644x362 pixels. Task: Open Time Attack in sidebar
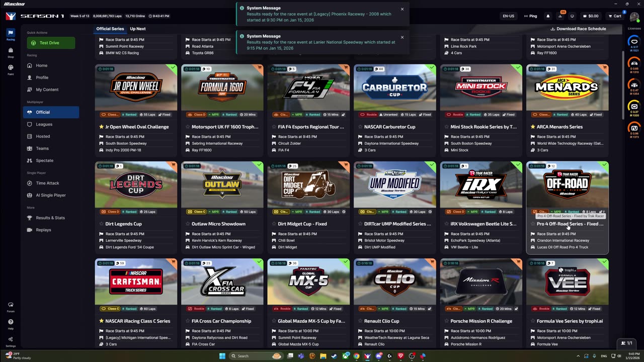coord(51,183)
